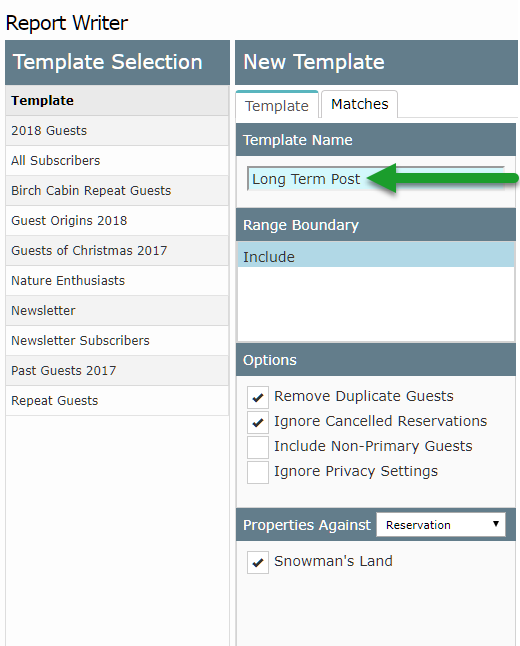Screen dimensions: 520x646
Task: Select Include in Range Boundary list
Action: 376,255
